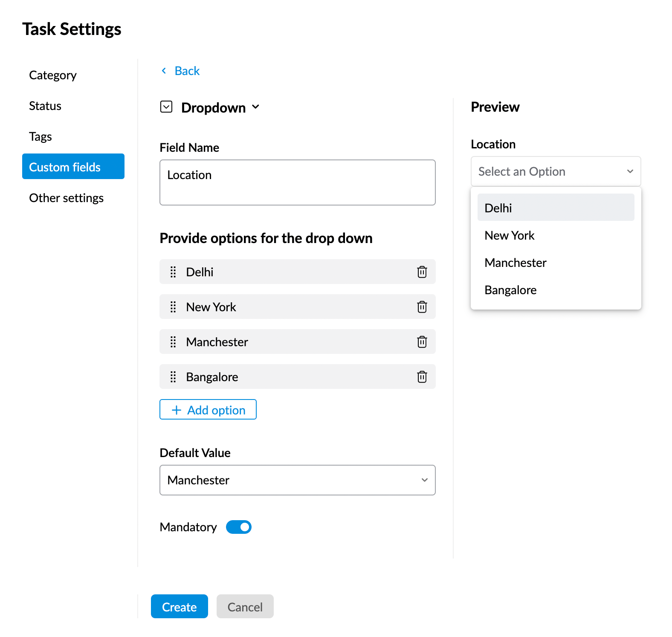
Task: Remove the Manchester option using trash icon
Action: coord(422,342)
